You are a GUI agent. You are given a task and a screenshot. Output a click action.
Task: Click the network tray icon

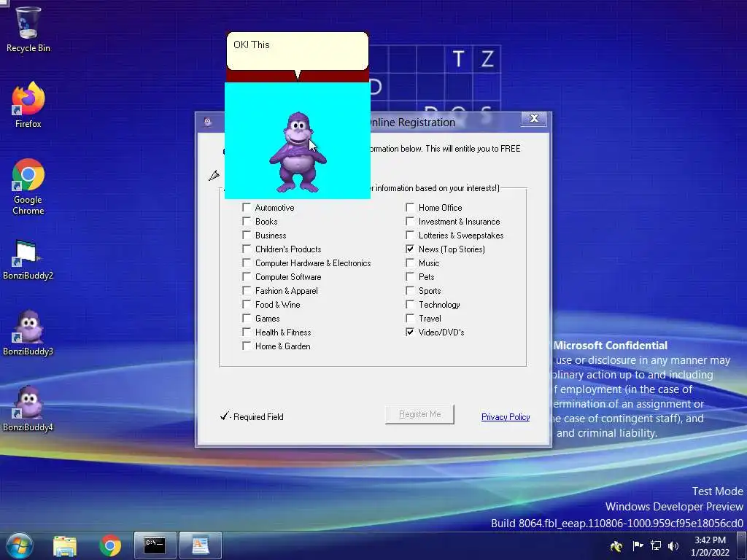656,545
